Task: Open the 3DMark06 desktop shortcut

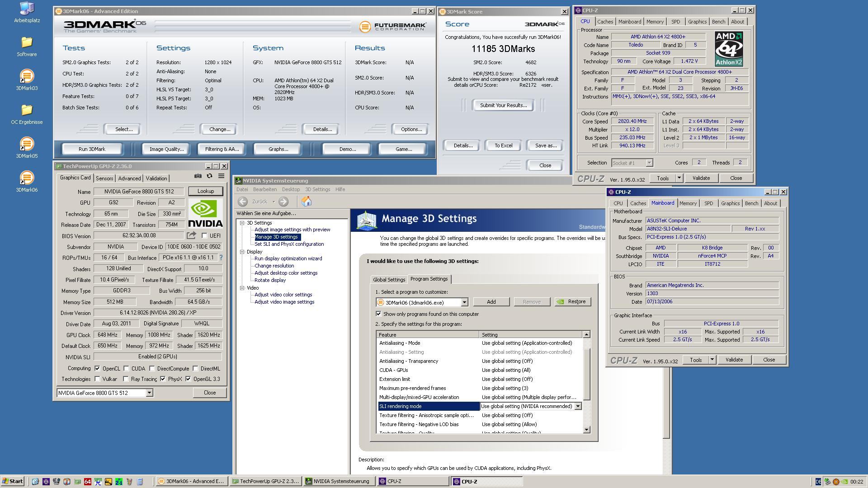Action: click(27, 182)
